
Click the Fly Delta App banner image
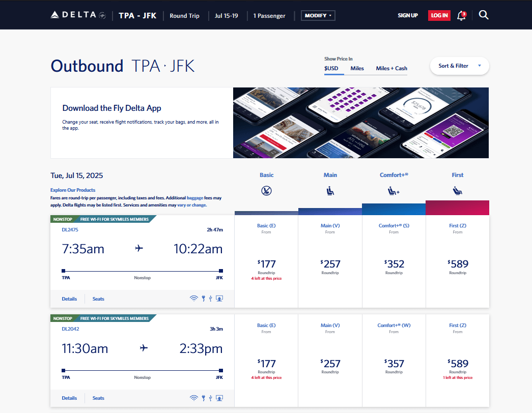tap(360, 123)
